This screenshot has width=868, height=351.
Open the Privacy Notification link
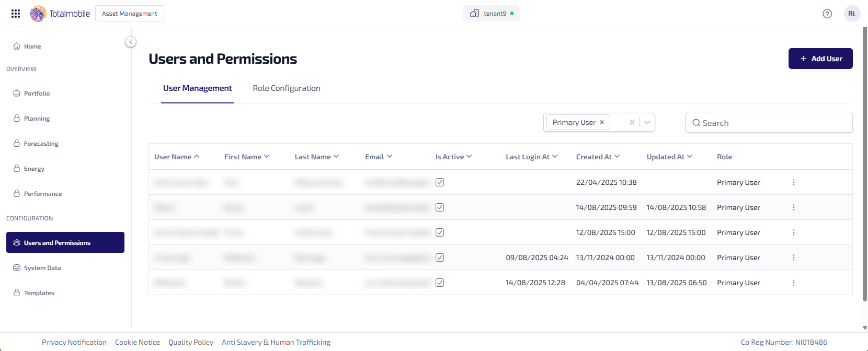click(x=74, y=342)
